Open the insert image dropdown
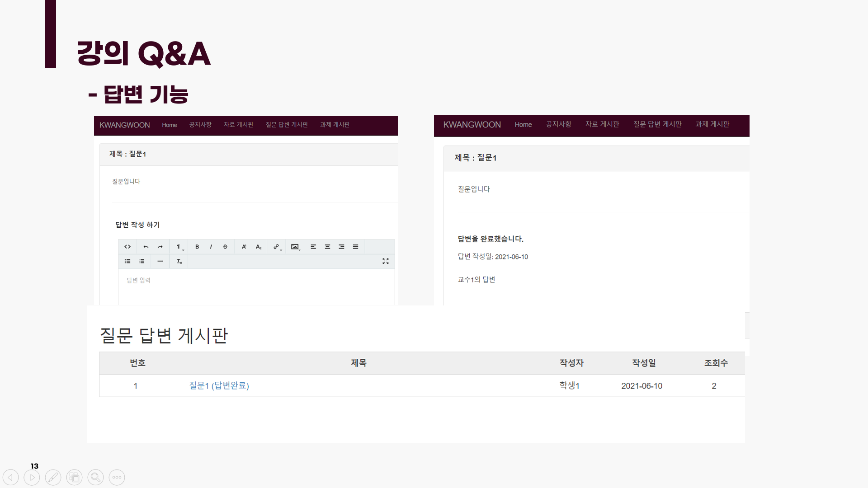This screenshot has width=868, height=488. pyautogui.click(x=295, y=246)
